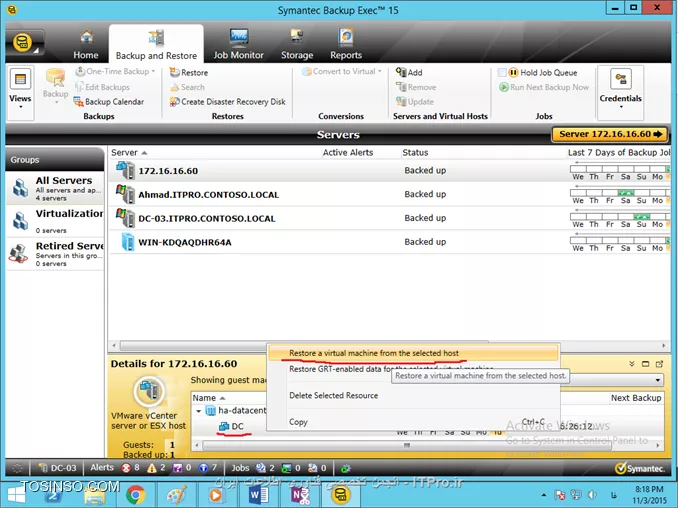Click the Status column header
Screen dimensions: 678x508
click(415, 153)
